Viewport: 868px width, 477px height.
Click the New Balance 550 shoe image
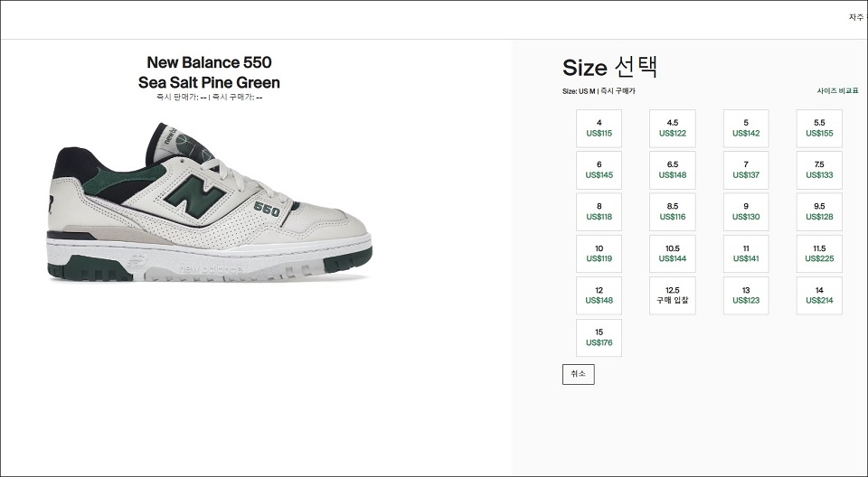(209, 202)
